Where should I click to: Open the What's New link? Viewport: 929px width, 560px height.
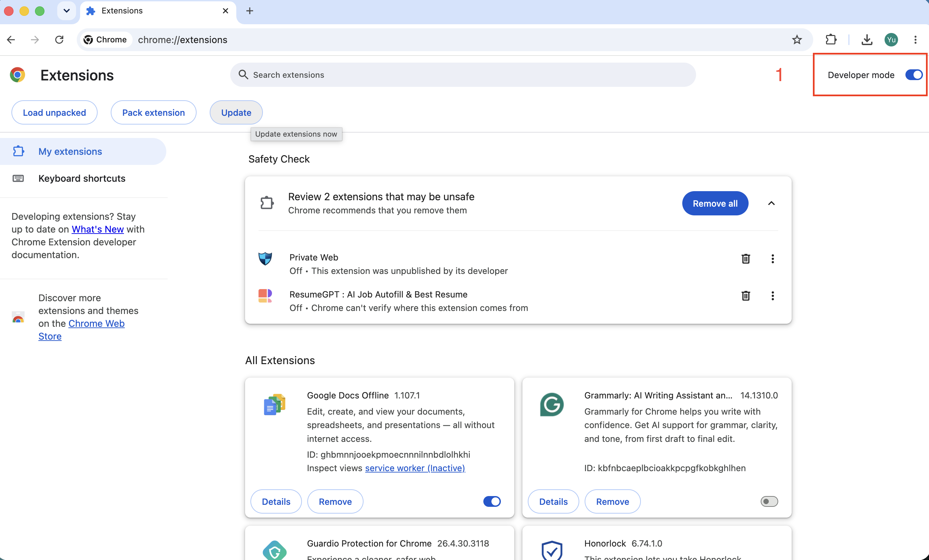98,229
